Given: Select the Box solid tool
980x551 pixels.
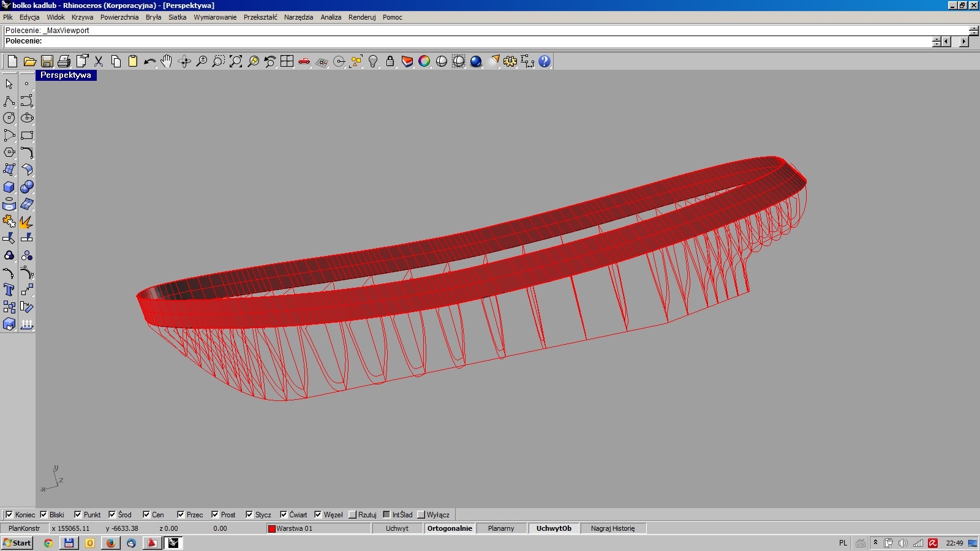Looking at the screenshot, I should click(9, 187).
